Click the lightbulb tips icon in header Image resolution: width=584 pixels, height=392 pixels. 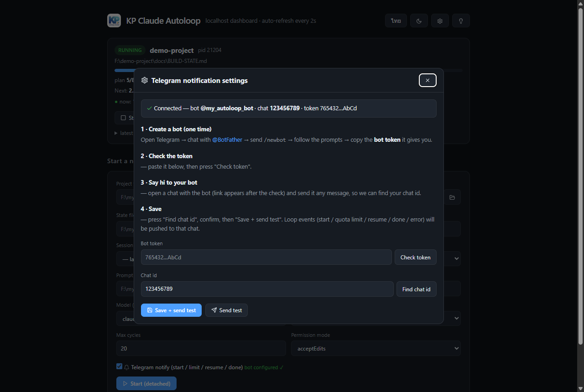461,21
